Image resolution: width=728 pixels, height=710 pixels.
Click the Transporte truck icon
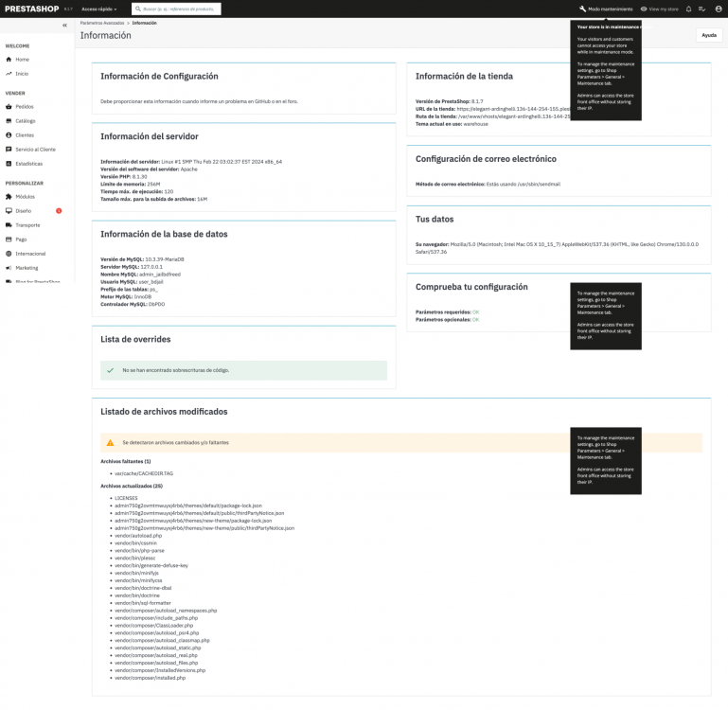click(9, 225)
